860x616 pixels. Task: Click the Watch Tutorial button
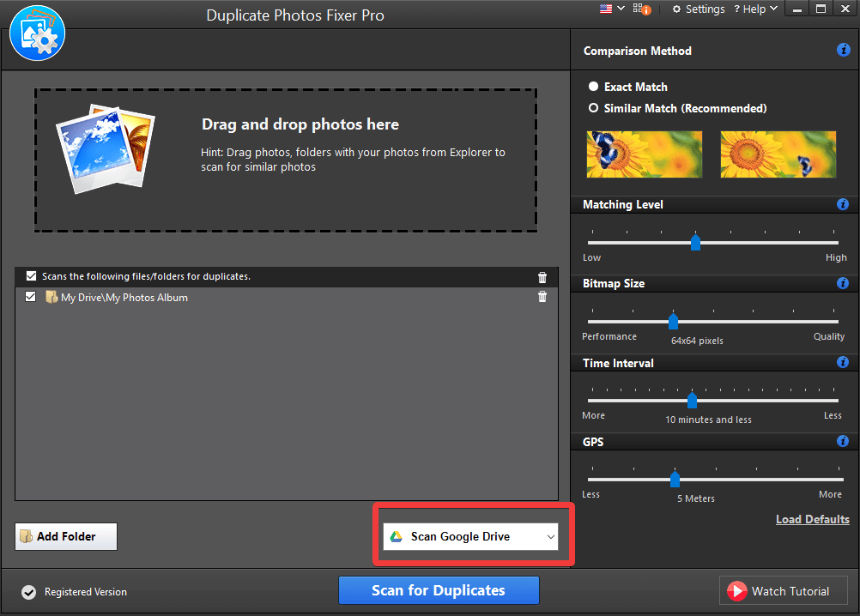coord(784,591)
